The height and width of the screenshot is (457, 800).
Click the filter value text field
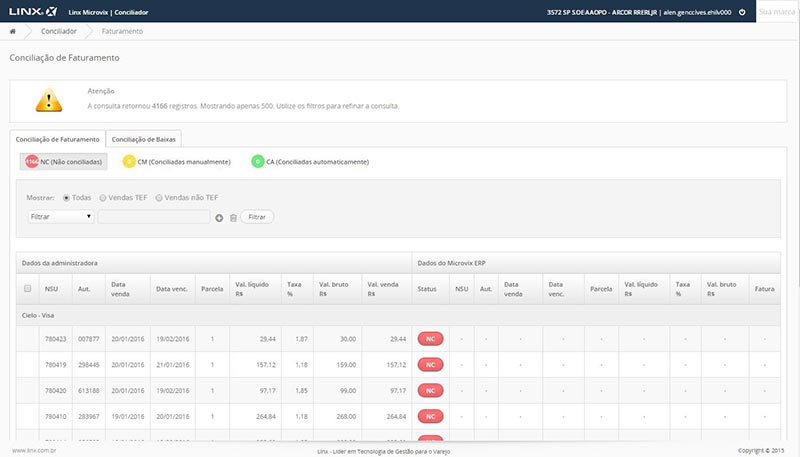[x=154, y=216]
